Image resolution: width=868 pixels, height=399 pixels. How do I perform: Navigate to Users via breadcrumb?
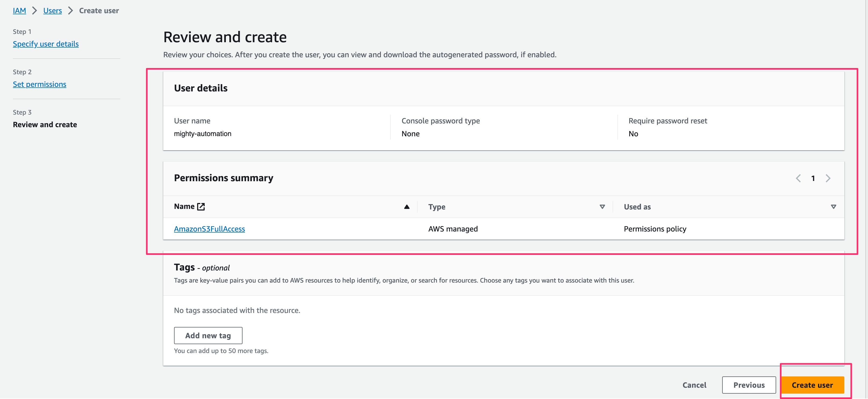click(x=52, y=10)
